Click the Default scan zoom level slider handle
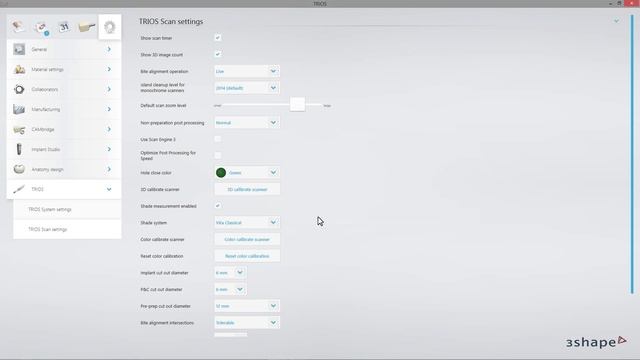The width and height of the screenshot is (640, 360). point(298,104)
